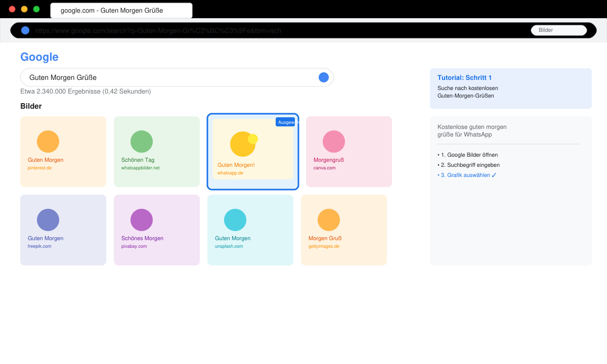Open the Schönen Tag image from whatsappbilder.net
The image size is (607, 364).
tap(157, 152)
